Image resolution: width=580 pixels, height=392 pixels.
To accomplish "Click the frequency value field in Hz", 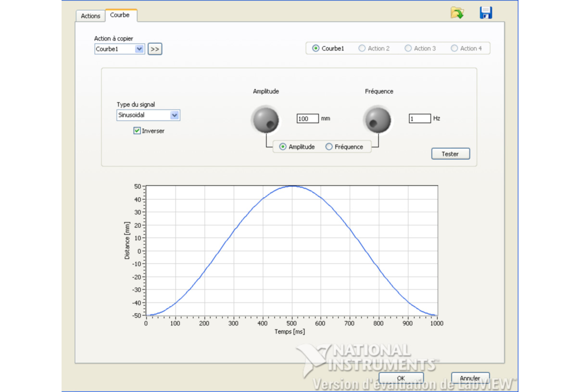I will tap(419, 118).
